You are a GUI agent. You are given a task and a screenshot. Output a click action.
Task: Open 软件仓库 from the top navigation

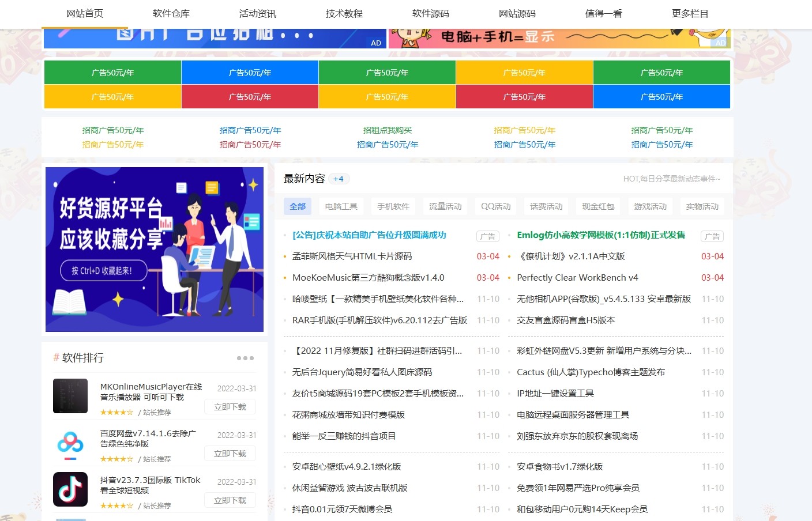(x=170, y=13)
